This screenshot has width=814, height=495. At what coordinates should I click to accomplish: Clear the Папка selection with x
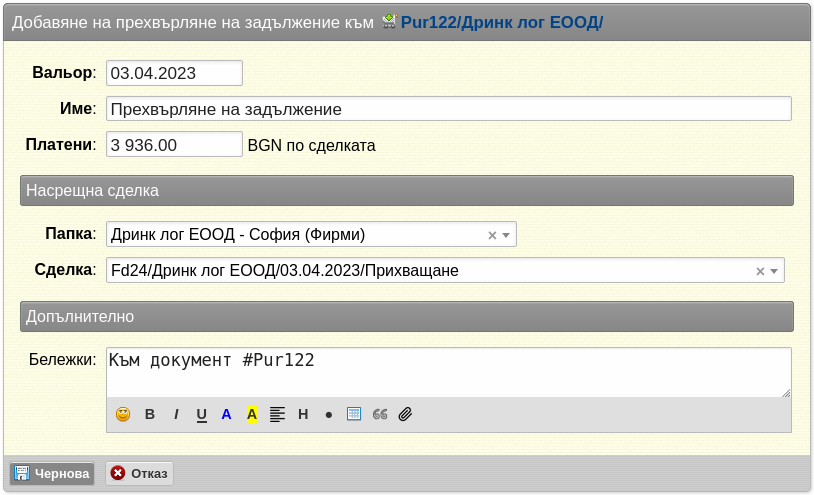click(x=492, y=235)
